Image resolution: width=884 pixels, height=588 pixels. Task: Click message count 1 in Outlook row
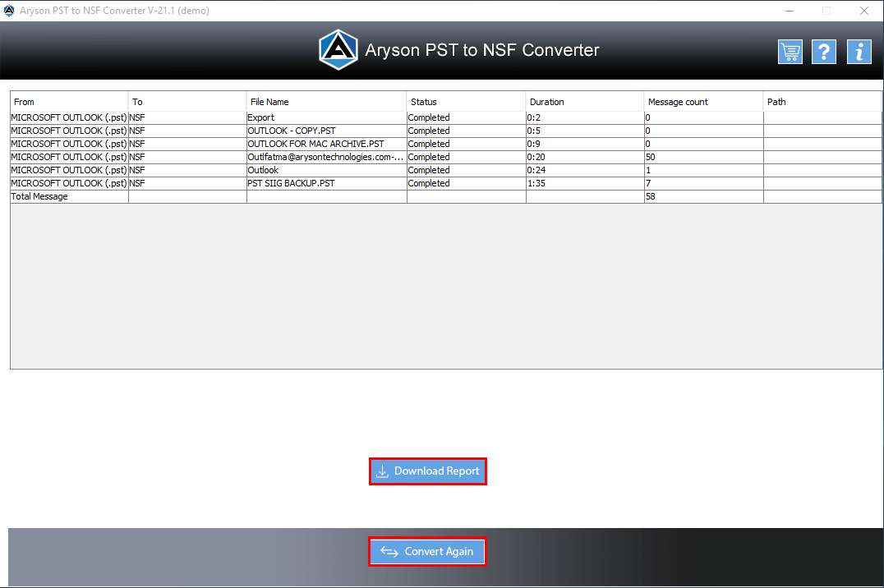tap(703, 170)
